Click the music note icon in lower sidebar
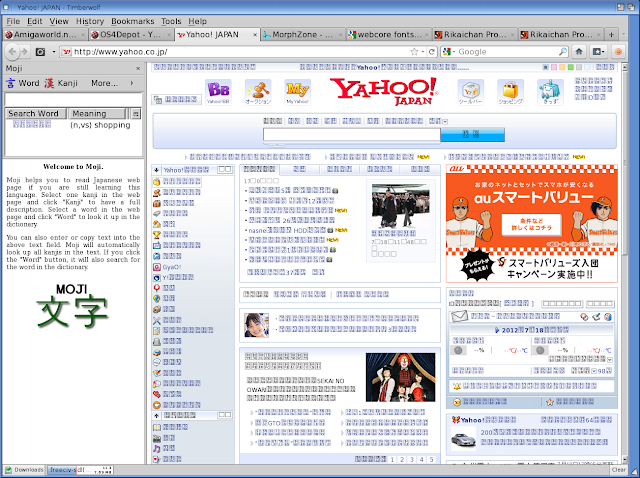640x478 pixels. [157, 448]
